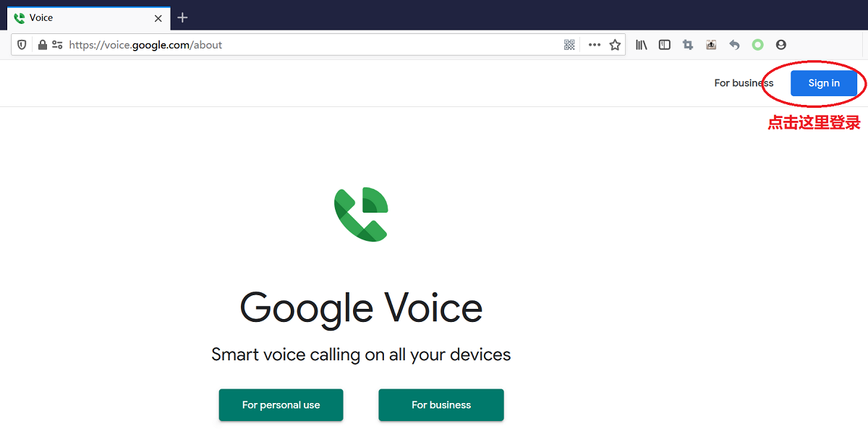Click the image capture extension icon

(711, 45)
